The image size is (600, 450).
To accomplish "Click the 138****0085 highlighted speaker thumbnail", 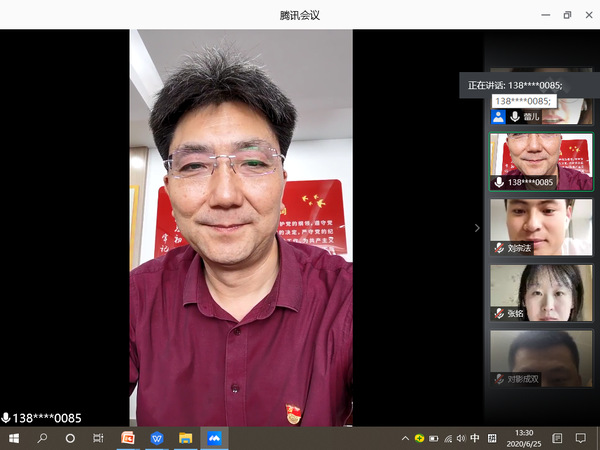I will (541, 160).
